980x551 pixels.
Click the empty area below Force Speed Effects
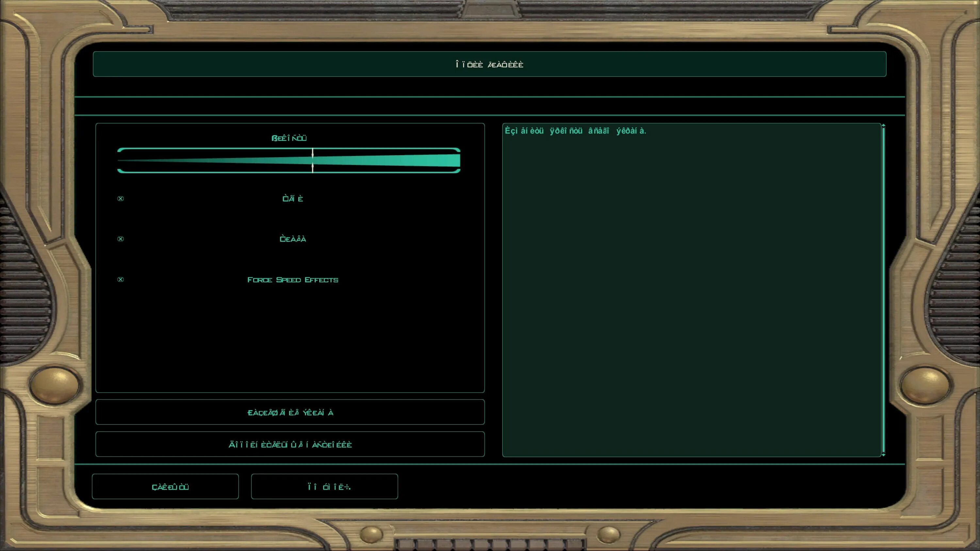coord(289,338)
